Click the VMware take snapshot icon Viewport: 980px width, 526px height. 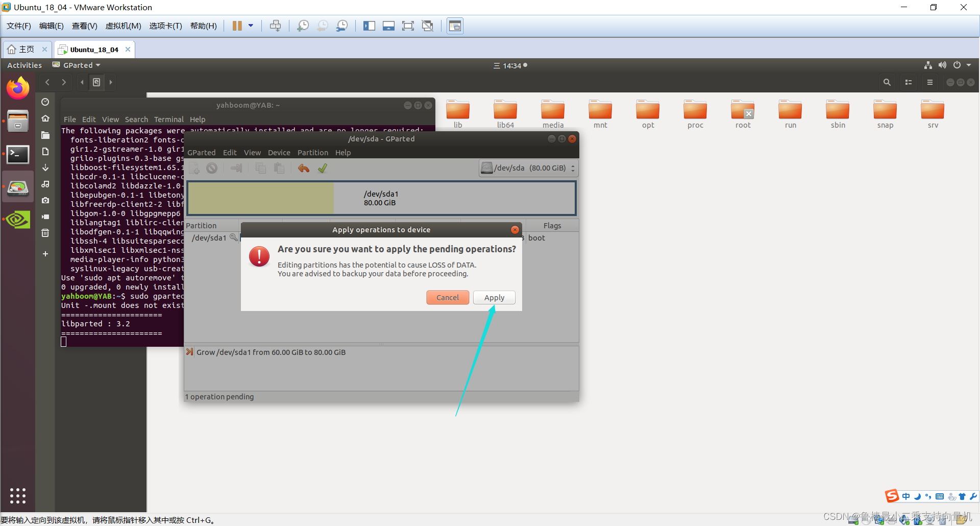tap(303, 26)
